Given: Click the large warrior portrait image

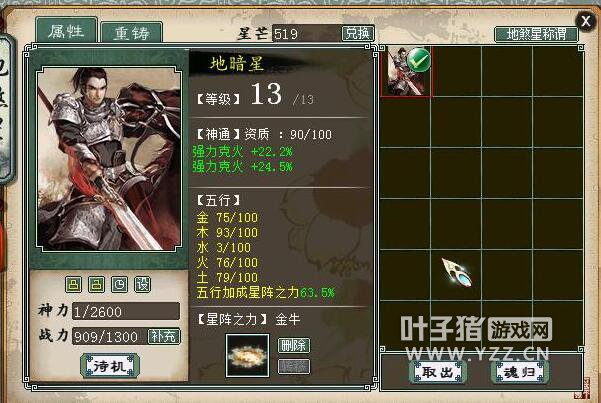Looking at the screenshot, I should click(x=109, y=159).
